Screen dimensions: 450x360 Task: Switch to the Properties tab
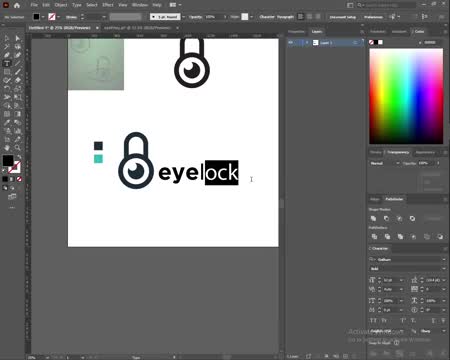pyautogui.click(x=296, y=32)
